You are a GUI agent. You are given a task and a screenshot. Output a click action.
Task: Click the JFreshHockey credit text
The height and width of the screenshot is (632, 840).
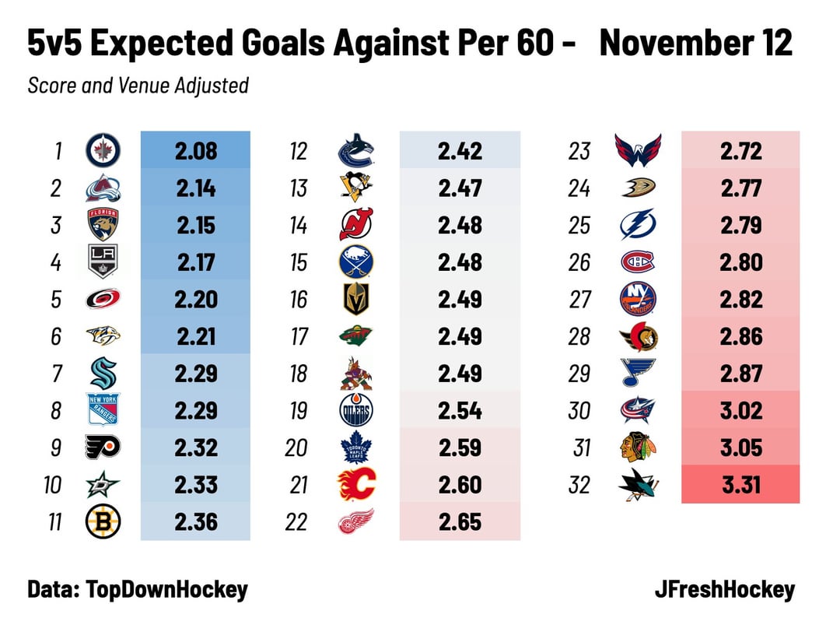tap(725, 589)
